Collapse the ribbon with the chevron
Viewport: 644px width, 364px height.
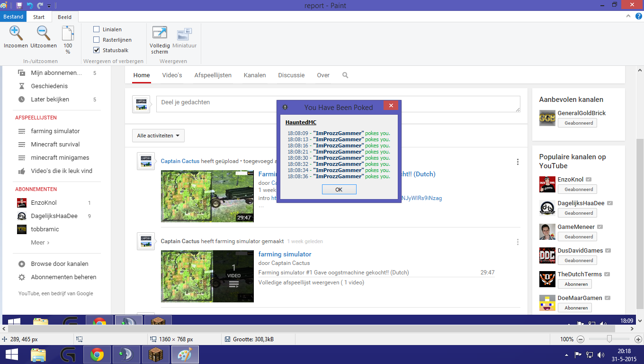pyautogui.click(x=629, y=17)
